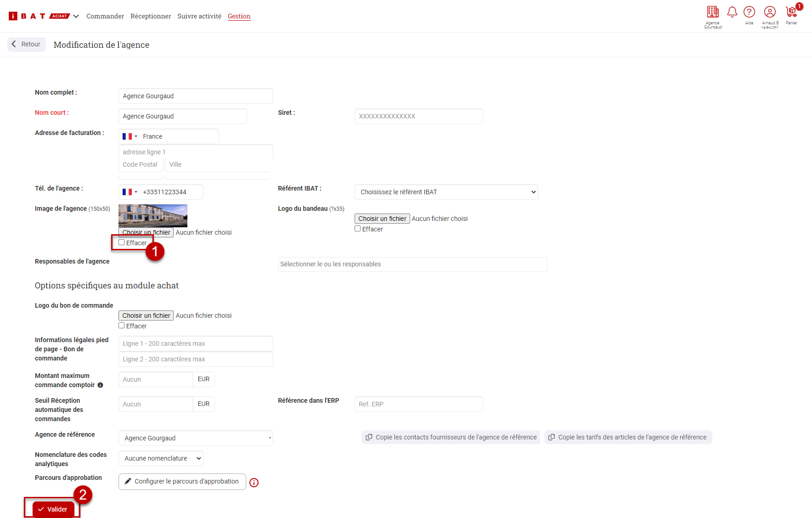
Task: Click the Valider button
Action: (53, 509)
